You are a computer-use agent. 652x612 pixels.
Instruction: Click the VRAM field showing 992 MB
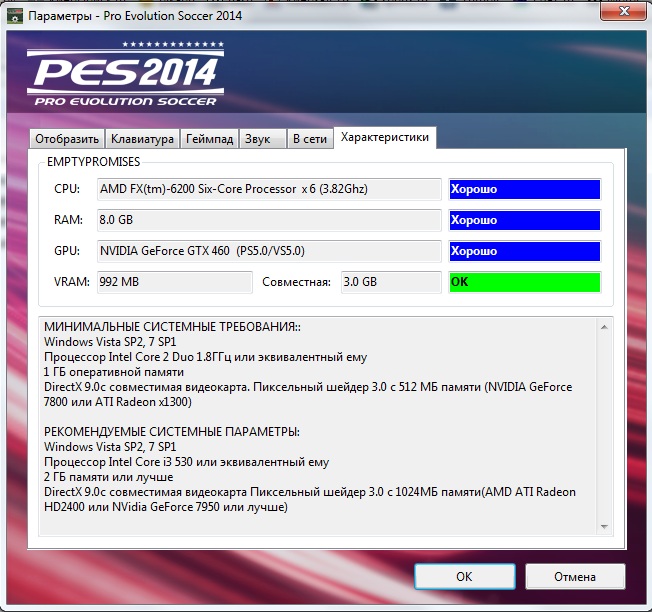tap(175, 282)
